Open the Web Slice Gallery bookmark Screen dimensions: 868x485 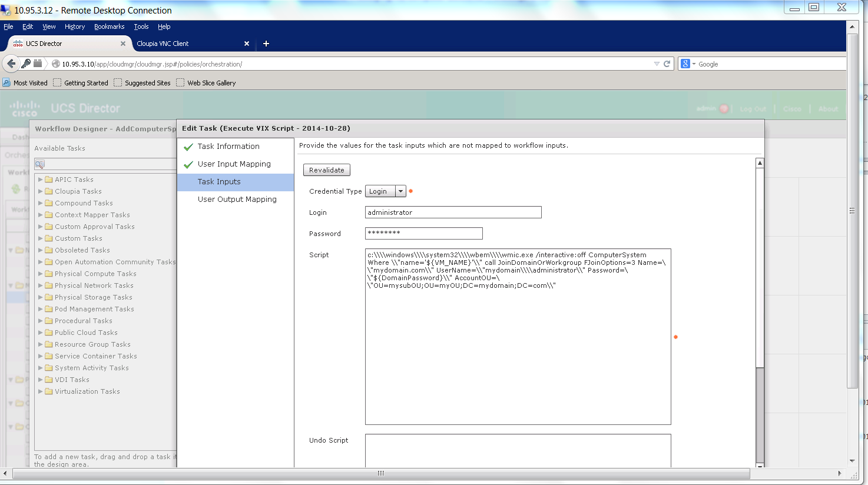[206, 83]
